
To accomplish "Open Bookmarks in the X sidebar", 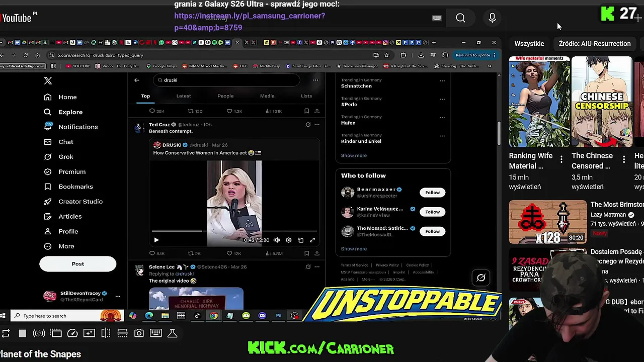I will (68, 187).
